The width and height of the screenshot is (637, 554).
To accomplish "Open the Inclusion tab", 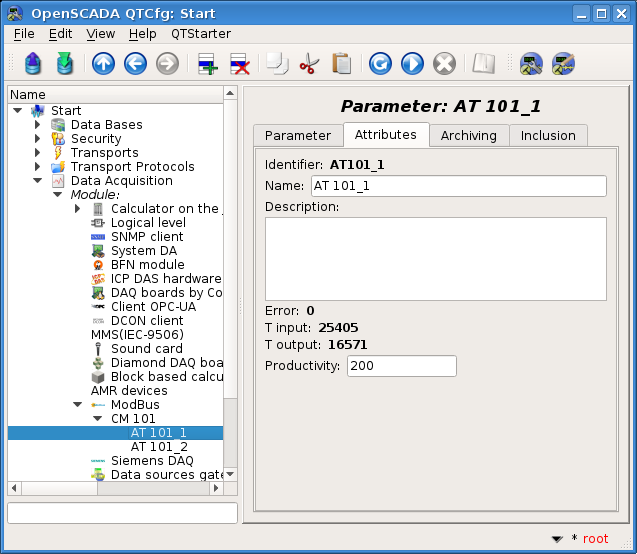I will coord(548,136).
